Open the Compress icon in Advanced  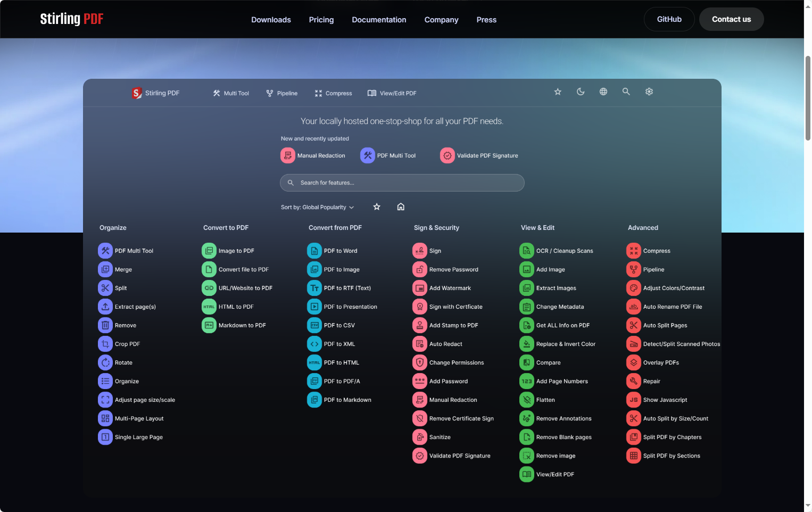click(x=634, y=251)
